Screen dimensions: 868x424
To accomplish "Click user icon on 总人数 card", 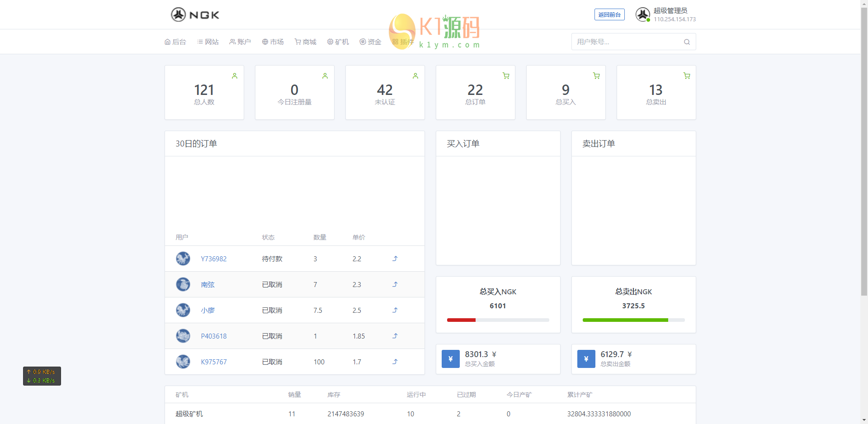I will click(x=235, y=76).
